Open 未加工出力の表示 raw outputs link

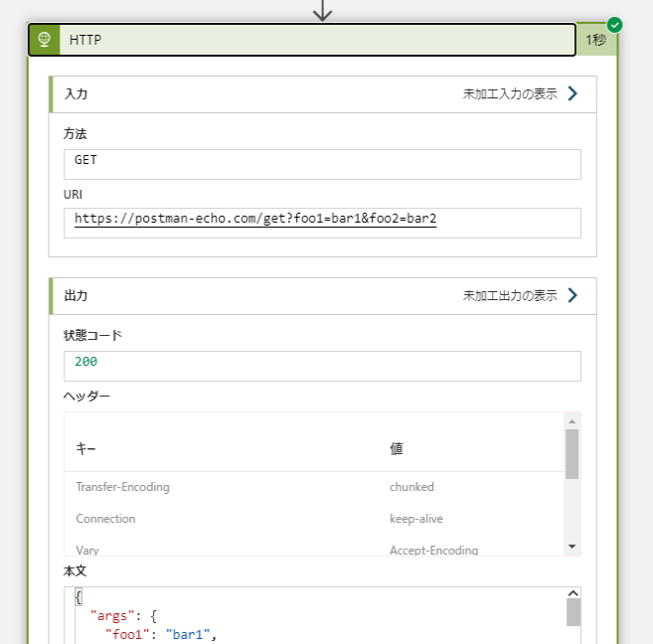coord(510,296)
